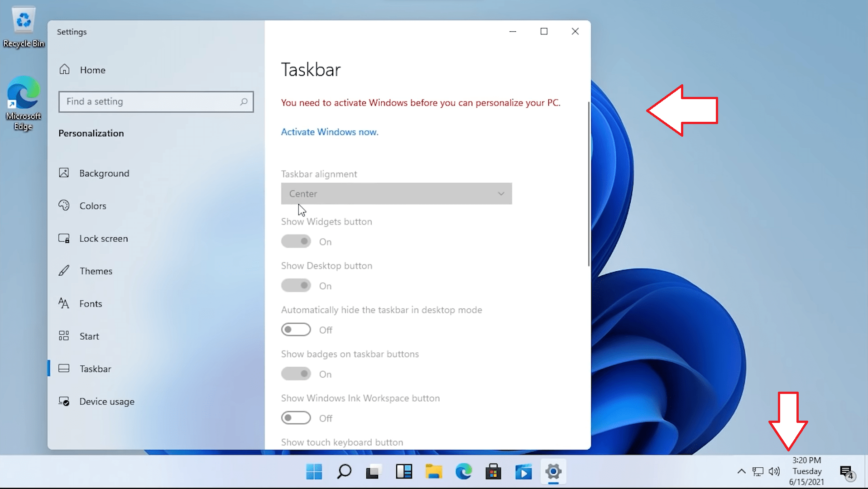
Task: Launch Microsoft Edge from the taskbar
Action: coord(464,472)
